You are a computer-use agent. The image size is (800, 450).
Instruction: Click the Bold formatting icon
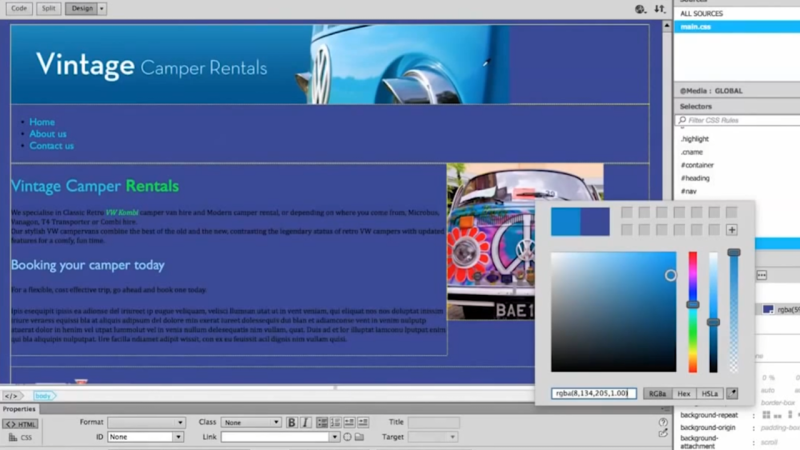291,422
